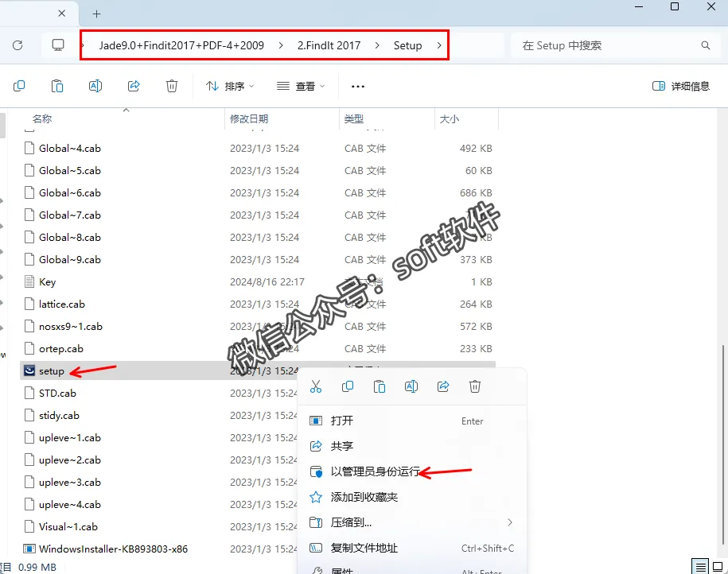This screenshot has width=728, height=574.
Task: Click 2.FindIt 2017 breadcrumb
Action: pyautogui.click(x=329, y=45)
